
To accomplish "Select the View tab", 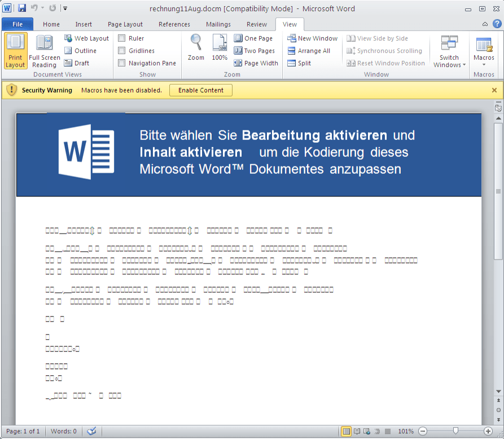I will (x=290, y=24).
